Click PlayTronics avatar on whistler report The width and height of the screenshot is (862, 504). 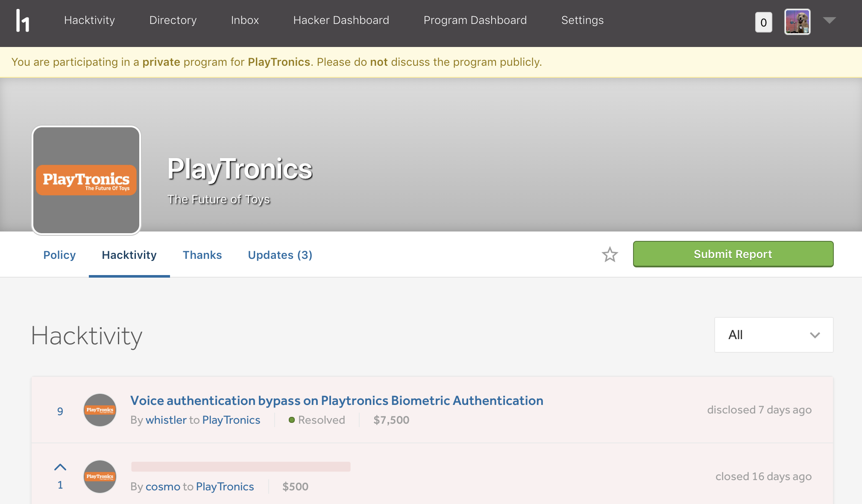coord(100,410)
